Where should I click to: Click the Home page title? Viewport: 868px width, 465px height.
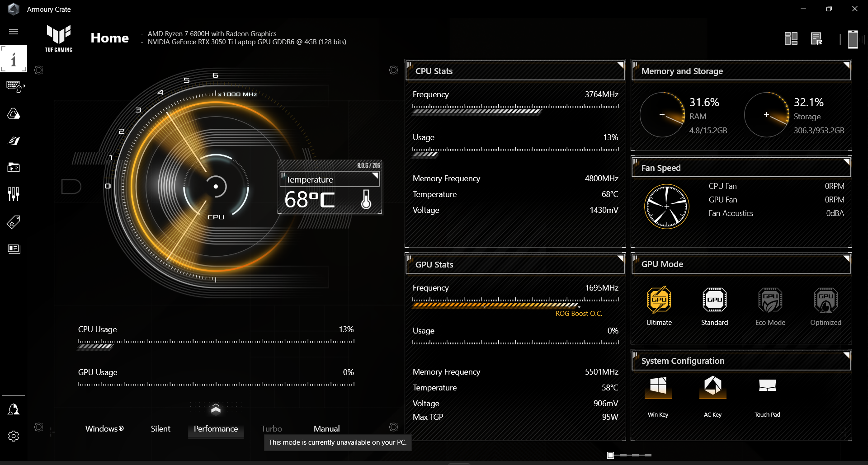pyautogui.click(x=110, y=38)
